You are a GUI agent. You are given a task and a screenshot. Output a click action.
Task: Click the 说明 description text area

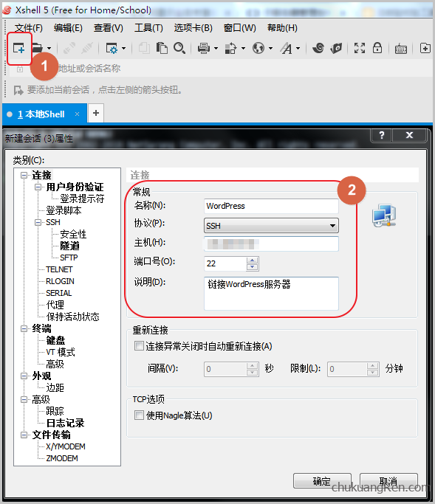[271, 293]
